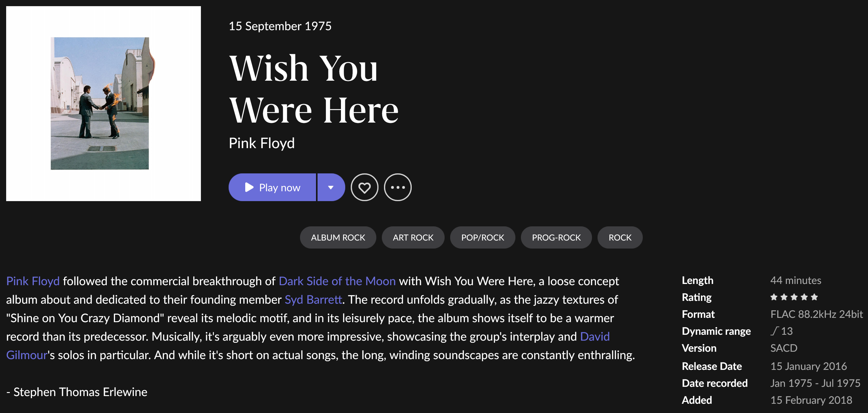Open the three-dots more options menu
Image resolution: width=868 pixels, height=413 pixels.
tap(398, 188)
